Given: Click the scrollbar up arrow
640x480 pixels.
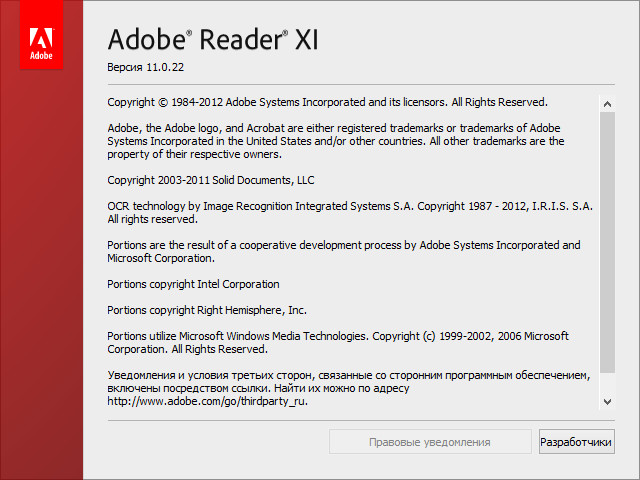Looking at the screenshot, I should pos(607,102).
